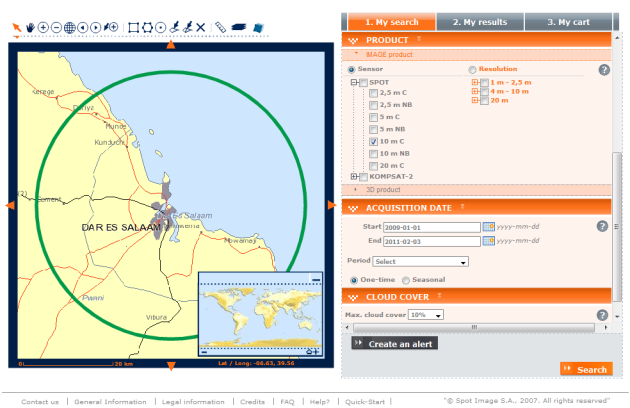Check the 2,5 m C checkbox
The height and width of the screenshot is (408, 630).
click(374, 93)
